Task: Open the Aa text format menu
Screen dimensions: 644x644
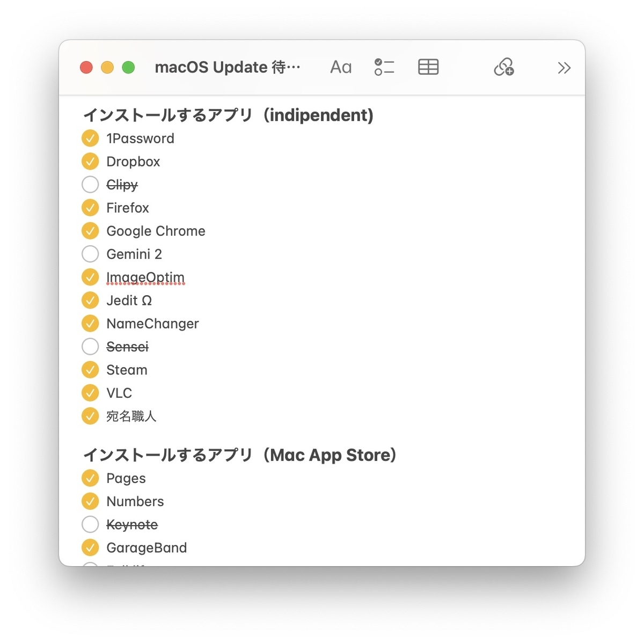Action: coord(341,67)
